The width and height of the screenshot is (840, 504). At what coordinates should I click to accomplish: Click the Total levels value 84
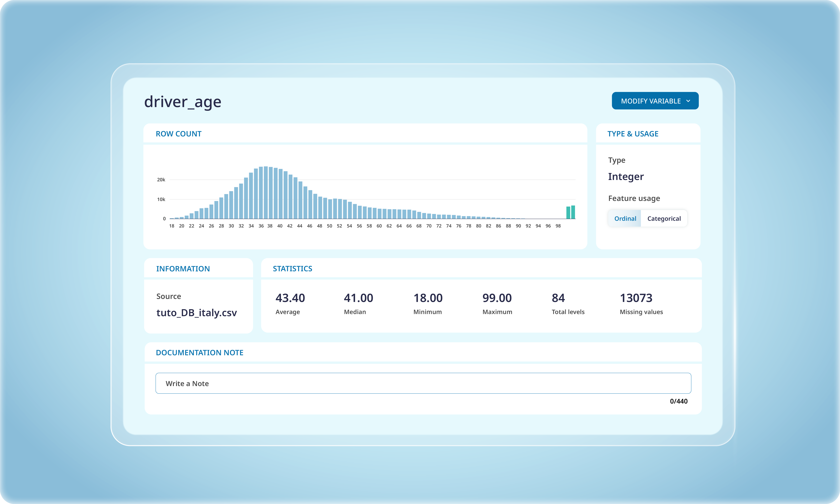558,298
